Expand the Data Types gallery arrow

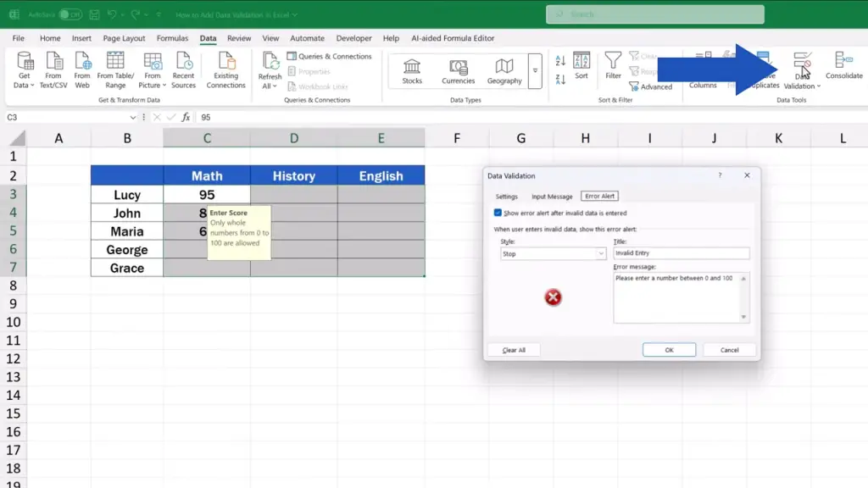[x=535, y=71]
